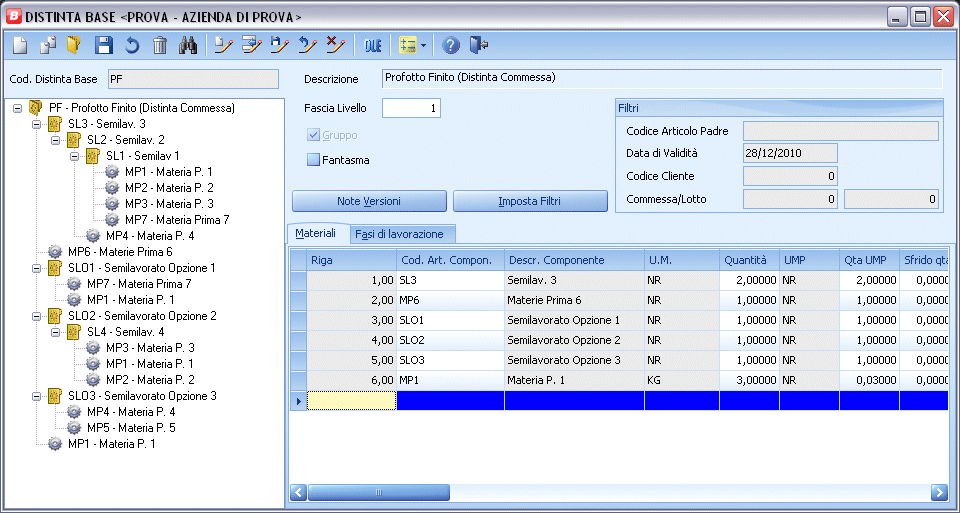960x513 pixels.
Task: Click the Note Versioni button
Action: click(x=369, y=201)
